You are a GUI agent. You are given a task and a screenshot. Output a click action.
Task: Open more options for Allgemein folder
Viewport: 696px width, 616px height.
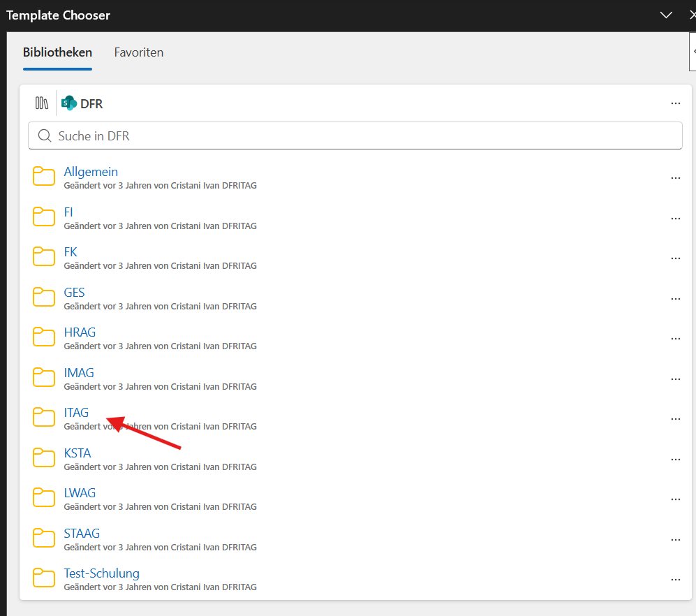(675, 178)
